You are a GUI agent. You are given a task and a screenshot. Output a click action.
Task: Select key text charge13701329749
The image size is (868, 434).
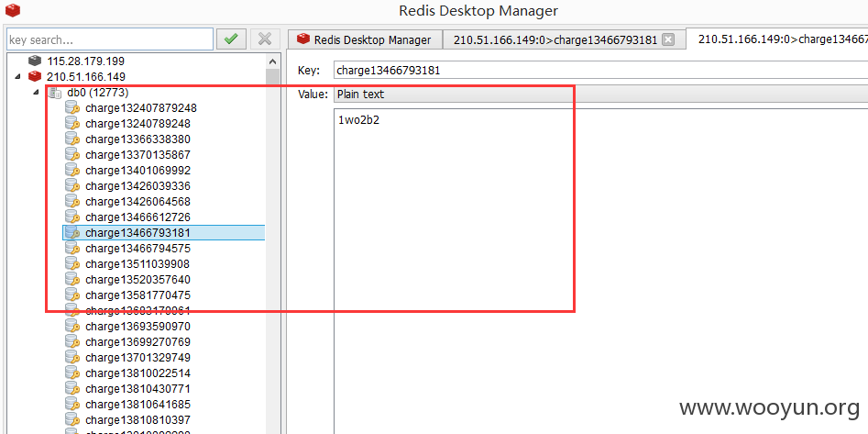tap(137, 357)
